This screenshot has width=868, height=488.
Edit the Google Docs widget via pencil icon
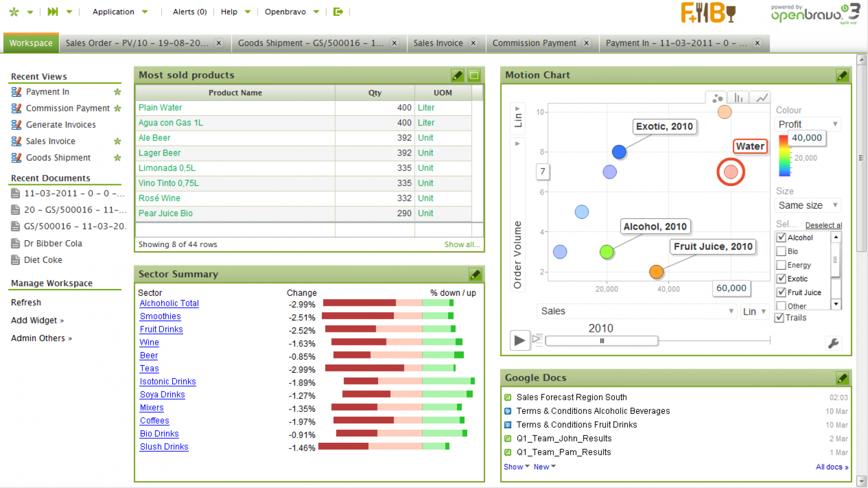843,378
